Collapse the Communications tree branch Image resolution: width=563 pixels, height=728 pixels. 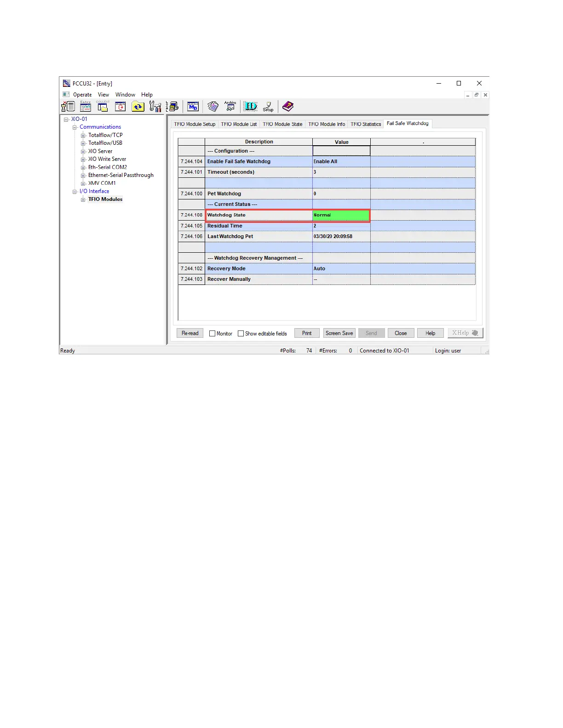(x=75, y=127)
